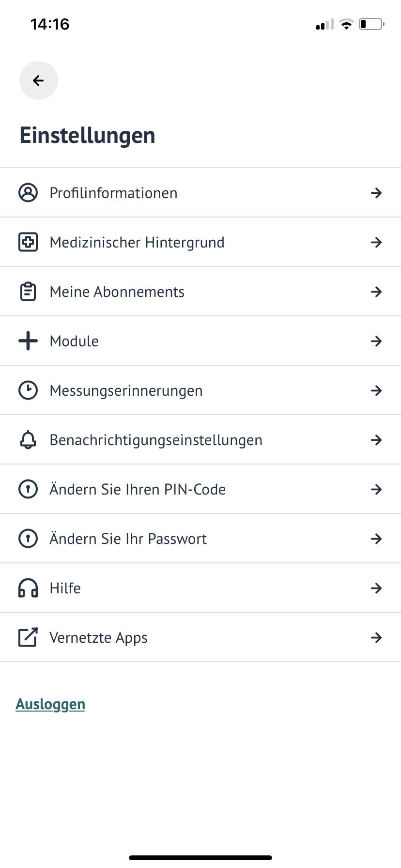The width and height of the screenshot is (401, 868).
Task: Tap the clipboard icon for Abonnements
Action: pyautogui.click(x=28, y=292)
